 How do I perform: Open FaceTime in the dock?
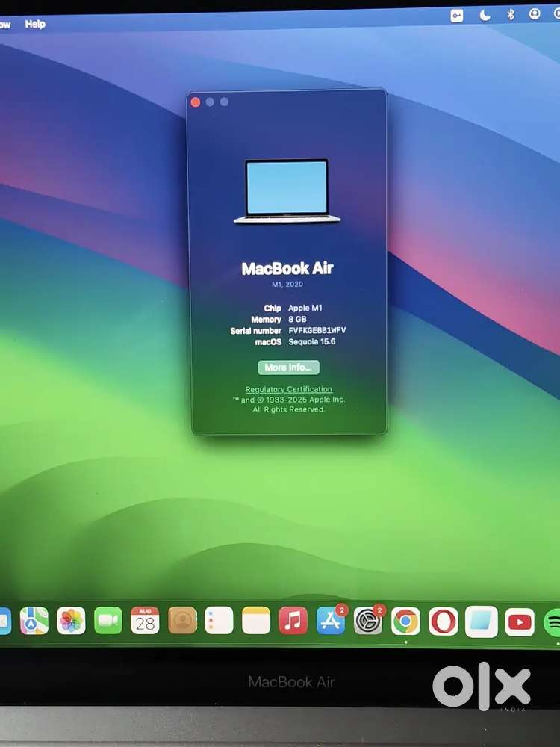point(108,621)
